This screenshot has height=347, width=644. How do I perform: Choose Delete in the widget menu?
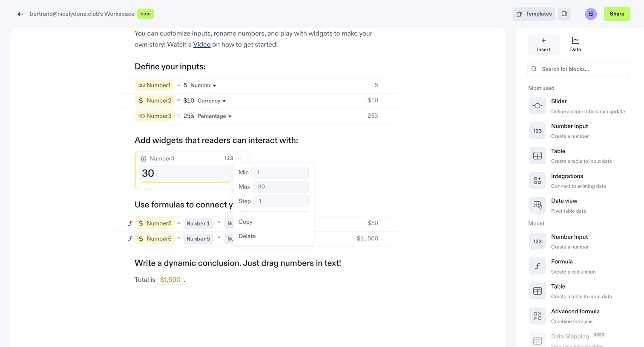[247, 236]
